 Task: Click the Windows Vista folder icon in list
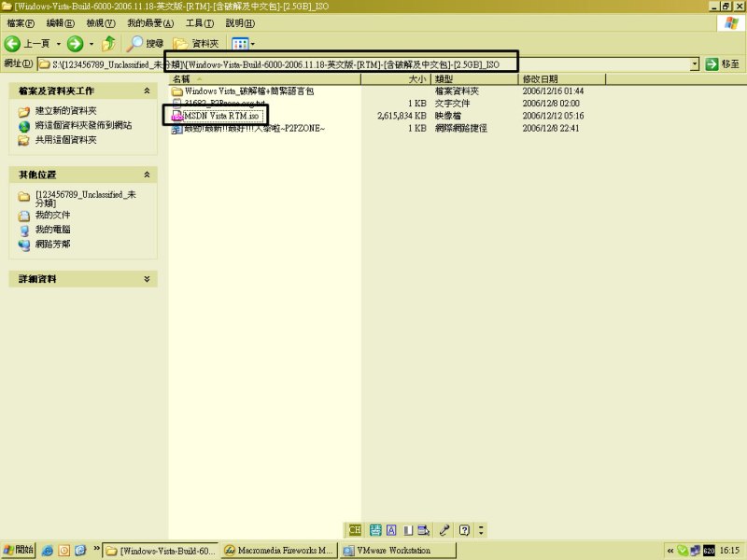[177, 91]
